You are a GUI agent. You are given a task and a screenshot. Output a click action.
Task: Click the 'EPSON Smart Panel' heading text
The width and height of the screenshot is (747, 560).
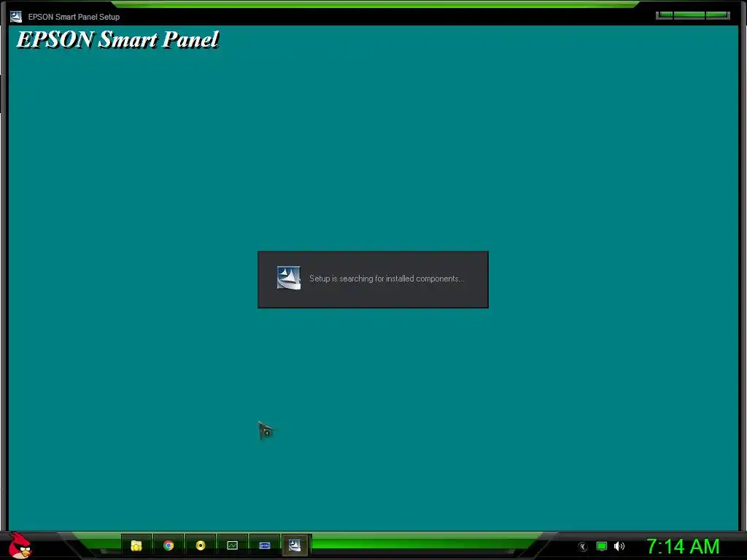coord(117,39)
